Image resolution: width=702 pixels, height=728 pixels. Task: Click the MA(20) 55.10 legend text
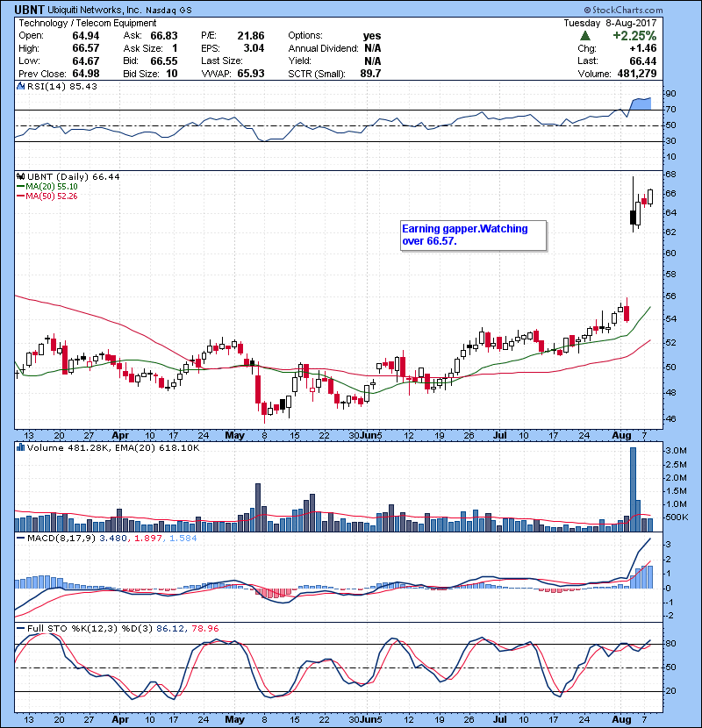(x=52, y=187)
